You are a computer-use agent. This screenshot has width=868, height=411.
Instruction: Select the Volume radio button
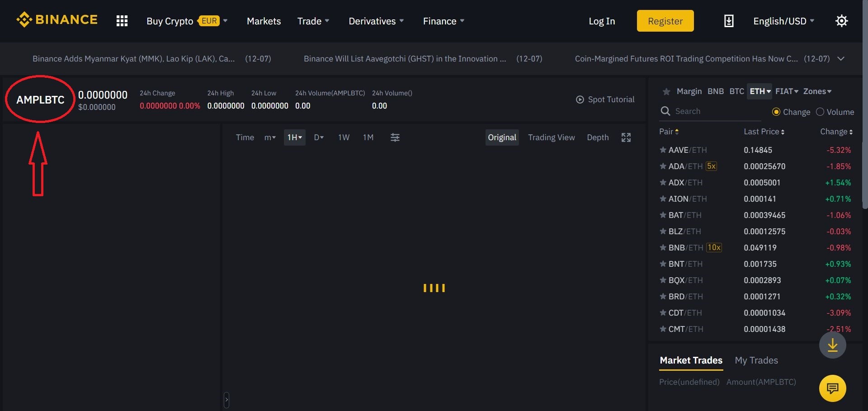819,112
